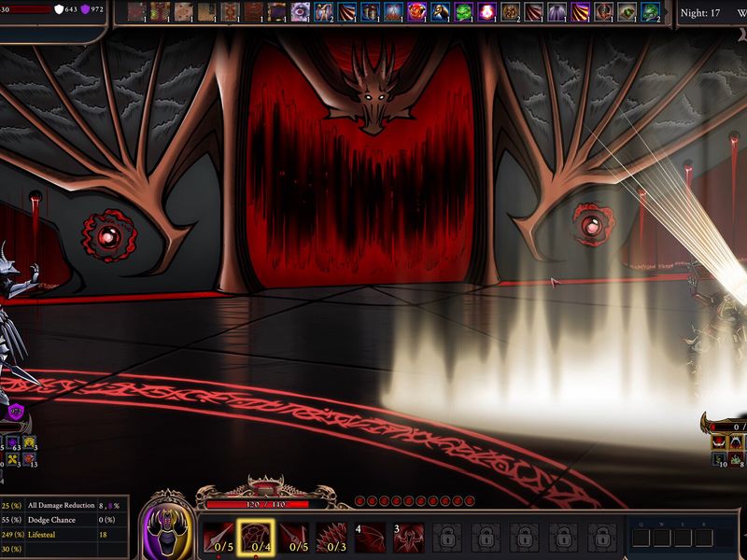
Task: Click the red buff icon showing 13
Action: [x=30, y=459]
